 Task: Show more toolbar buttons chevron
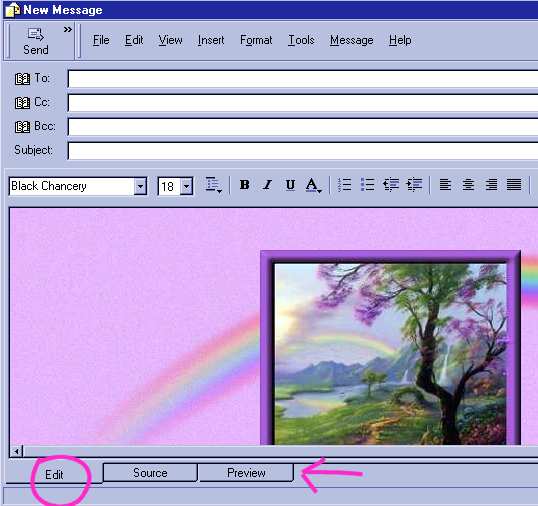tap(68, 30)
